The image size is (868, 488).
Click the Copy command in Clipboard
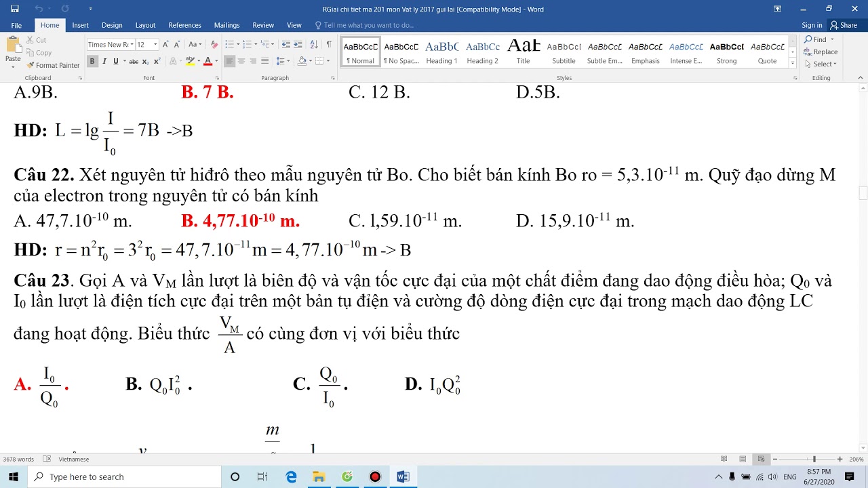(x=39, y=52)
